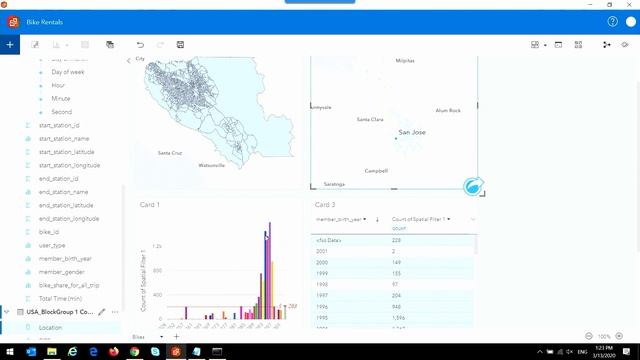
Task: Select the Total Time (min) field
Action: coord(60,298)
